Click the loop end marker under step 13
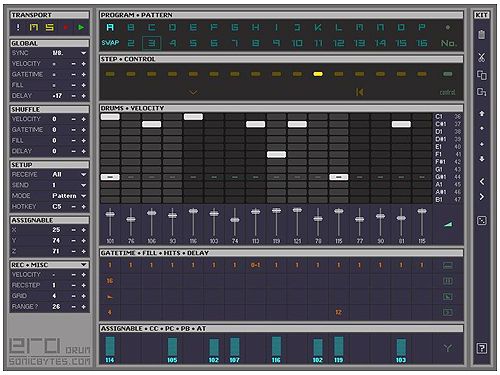 point(359,92)
